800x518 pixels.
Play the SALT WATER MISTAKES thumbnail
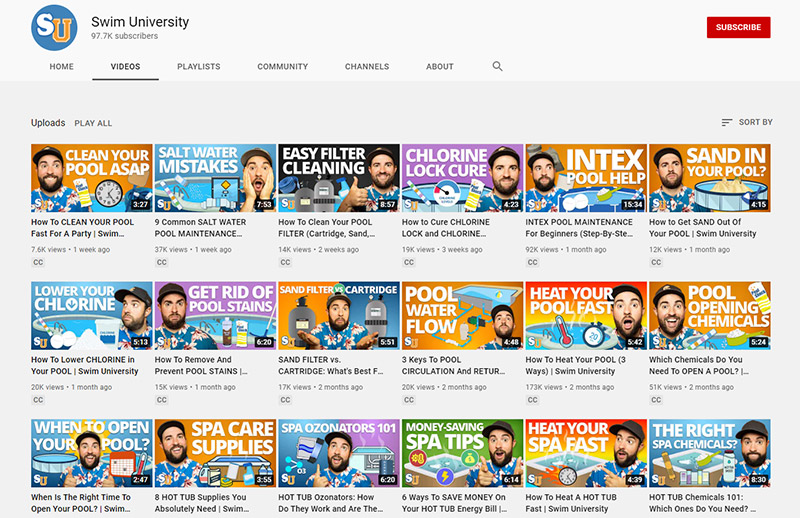tap(215, 178)
